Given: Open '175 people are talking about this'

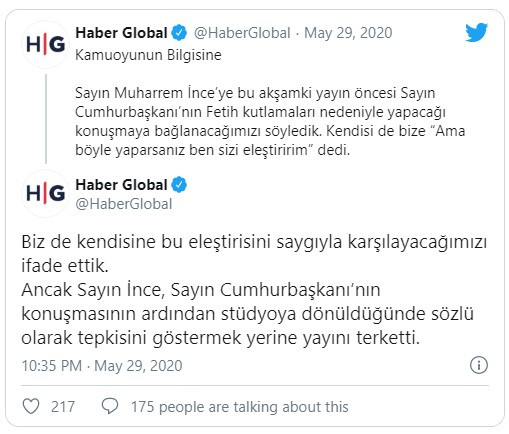Looking at the screenshot, I should 239,407.
